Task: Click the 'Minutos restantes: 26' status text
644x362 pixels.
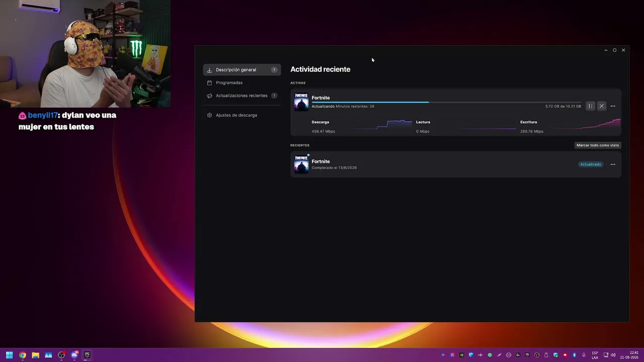Action: click(x=355, y=107)
